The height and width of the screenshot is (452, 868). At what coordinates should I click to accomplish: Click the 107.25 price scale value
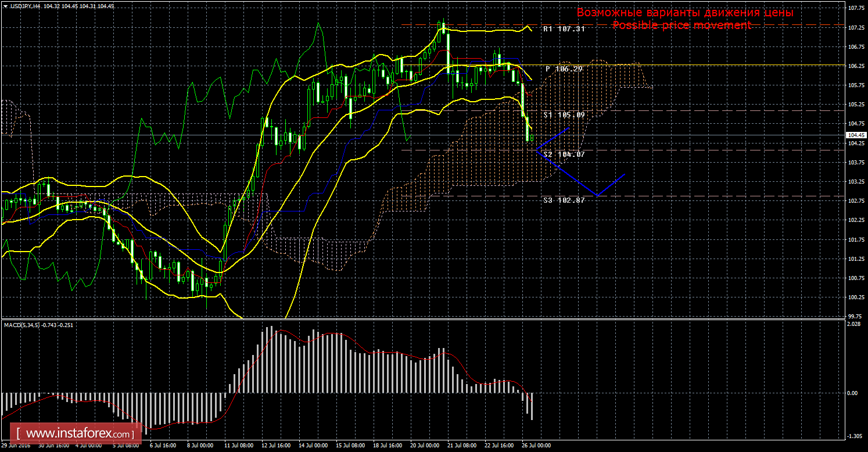click(x=856, y=27)
